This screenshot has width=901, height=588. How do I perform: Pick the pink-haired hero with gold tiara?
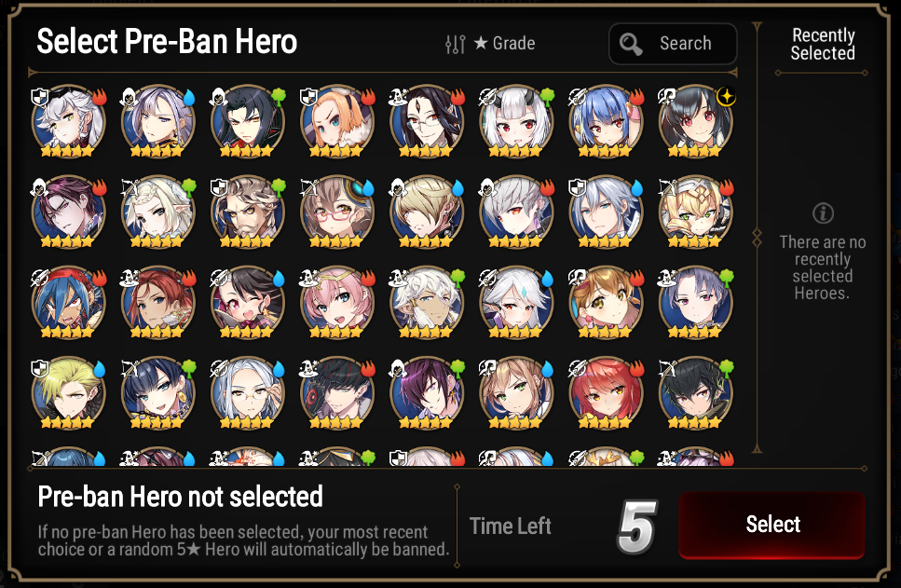click(x=336, y=302)
